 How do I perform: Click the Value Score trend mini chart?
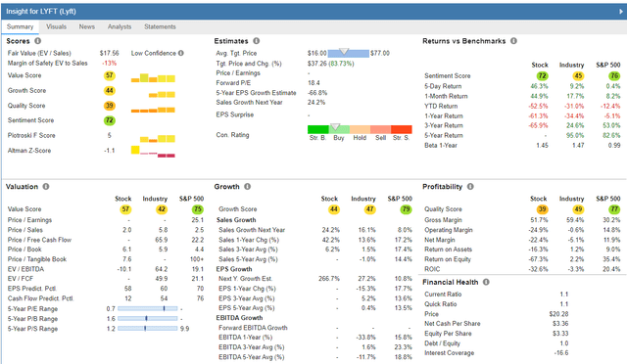(x=153, y=78)
